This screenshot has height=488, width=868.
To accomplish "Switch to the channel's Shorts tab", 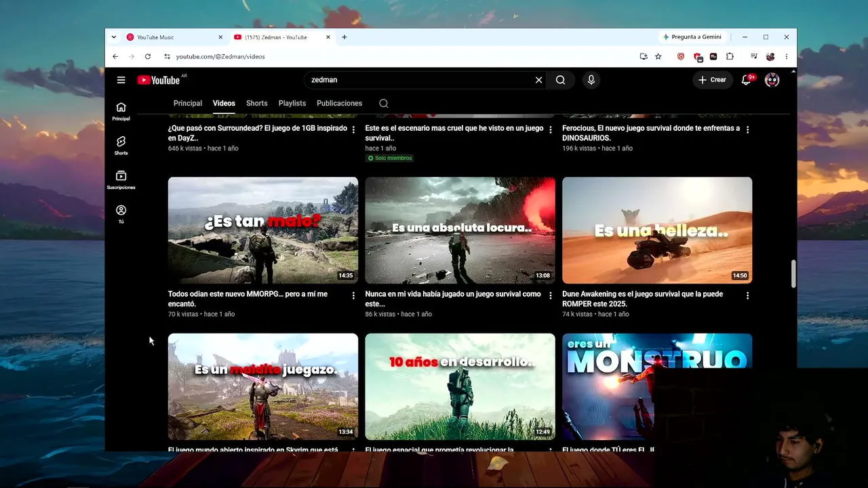I will pyautogui.click(x=257, y=104).
